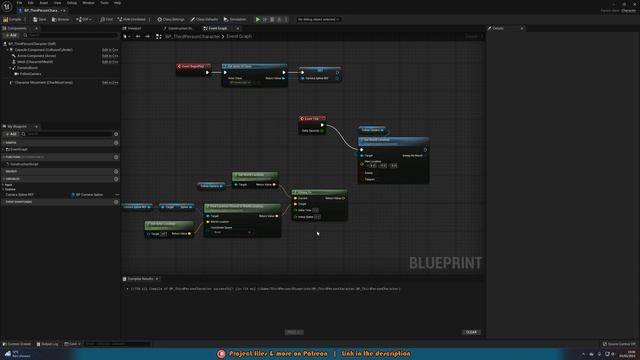640x360 pixels.
Task: Add a new function with the plus icon
Action: coord(116,157)
